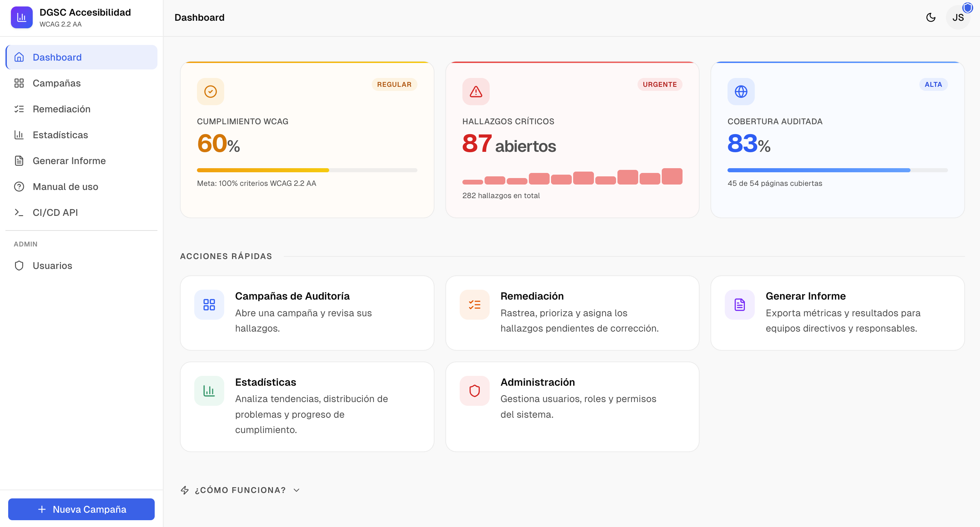Open the Administración quick action card
Image resolution: width=980 pixels, height=527 pixels.
pos(572,407)
